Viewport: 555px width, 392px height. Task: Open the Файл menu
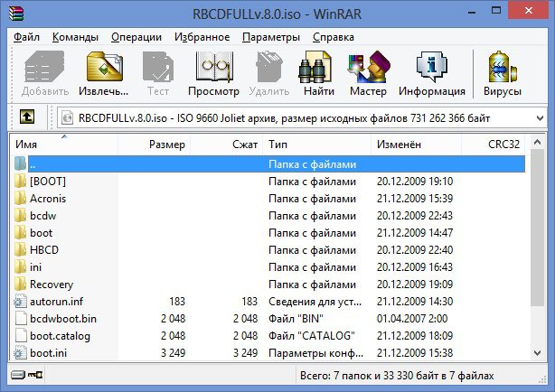(x=26, y=37)
